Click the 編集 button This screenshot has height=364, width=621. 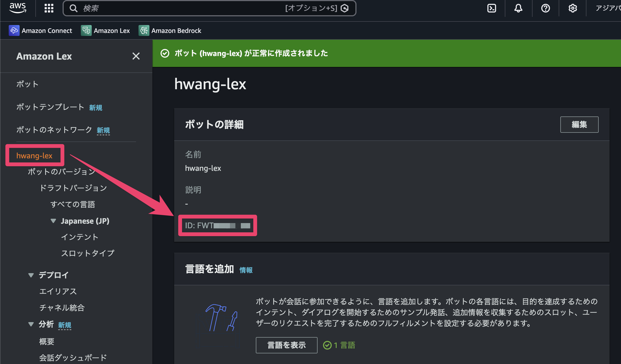click(x=579, y=125)
